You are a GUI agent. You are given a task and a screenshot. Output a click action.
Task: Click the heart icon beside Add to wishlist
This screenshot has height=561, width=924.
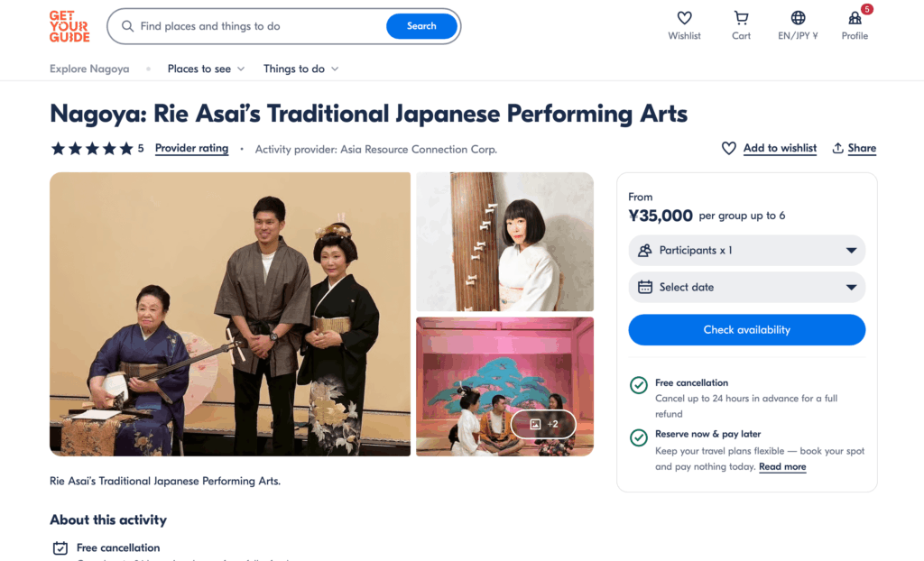tap(729, 148)
